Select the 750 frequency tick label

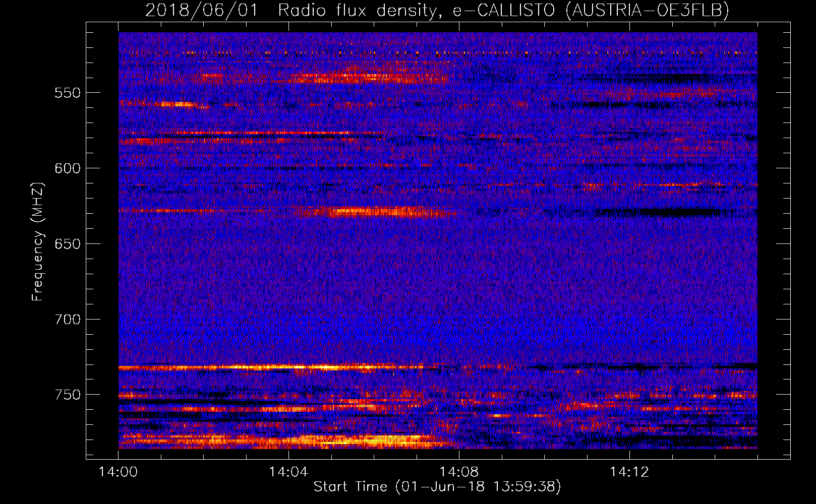click(x=68, y=395)
